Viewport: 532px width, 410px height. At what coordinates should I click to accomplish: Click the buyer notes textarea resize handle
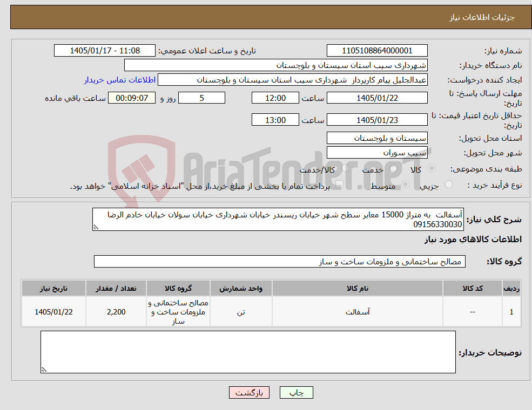[x=44, y=370]
